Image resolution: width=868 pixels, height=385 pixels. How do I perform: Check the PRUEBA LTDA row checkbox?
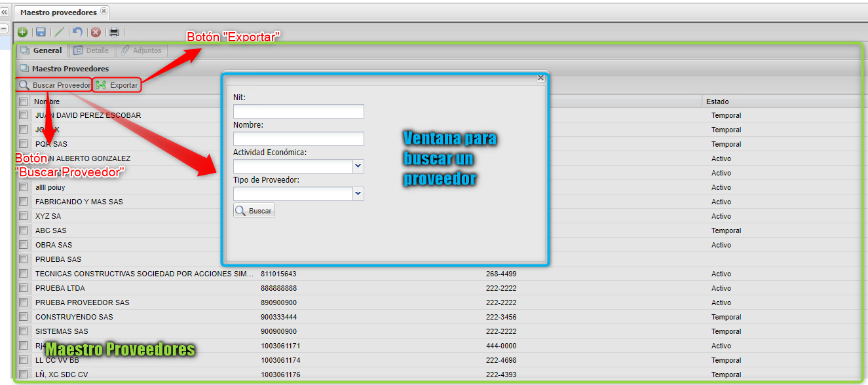click(x=24, y=288)
